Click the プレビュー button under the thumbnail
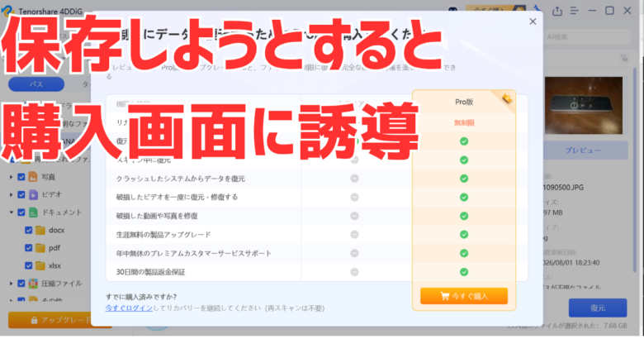 583,150
